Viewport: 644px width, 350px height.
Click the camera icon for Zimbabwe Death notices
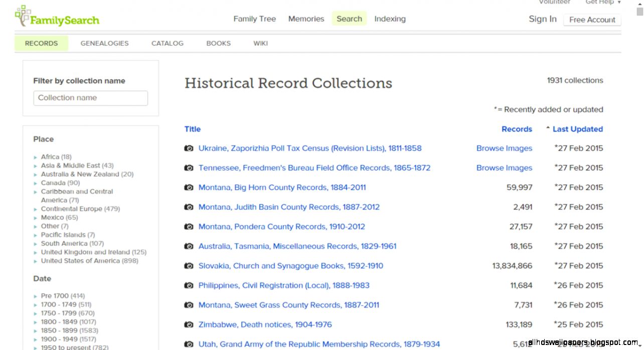[189, 324]
